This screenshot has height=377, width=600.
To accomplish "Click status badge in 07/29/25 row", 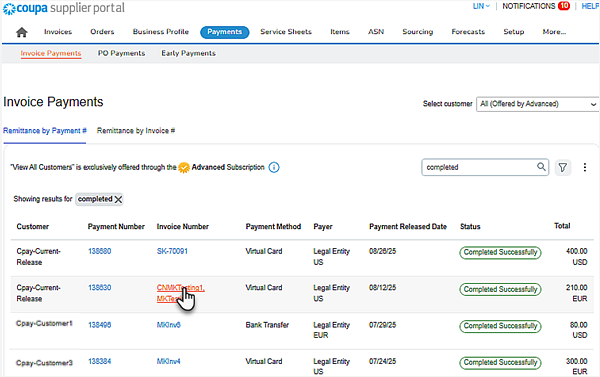I will pyautogui.click(x=501, y=326).
